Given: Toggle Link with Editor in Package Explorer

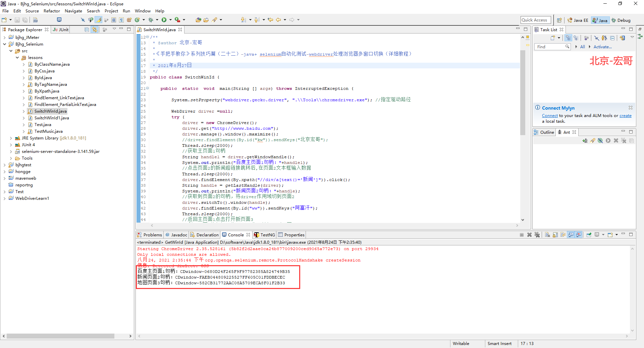Looking at the screenshot, I should pyautogui.click(x=95, y=30).
